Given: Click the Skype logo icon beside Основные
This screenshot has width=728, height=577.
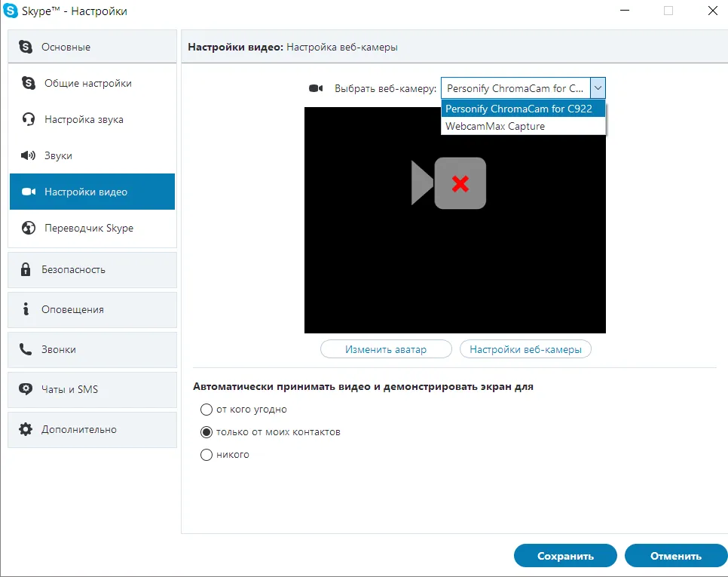Looking at the screenshot, I should pos(26,47).
